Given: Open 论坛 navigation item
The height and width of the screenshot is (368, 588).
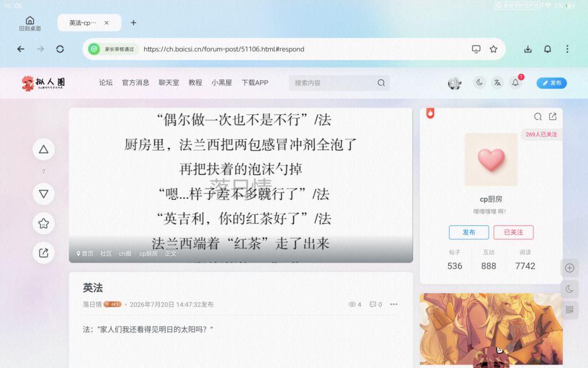Looking at the screenshot, I should [x=106, y=83].
